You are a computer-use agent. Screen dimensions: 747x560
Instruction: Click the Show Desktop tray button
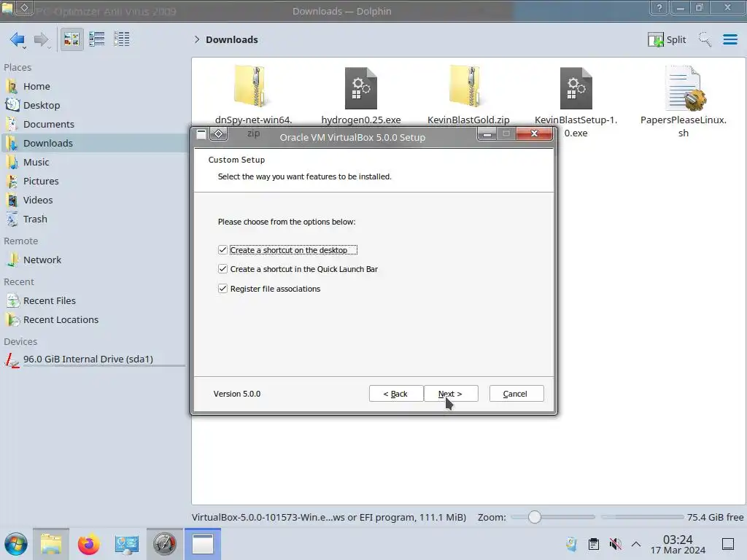(x=728, y=544)
